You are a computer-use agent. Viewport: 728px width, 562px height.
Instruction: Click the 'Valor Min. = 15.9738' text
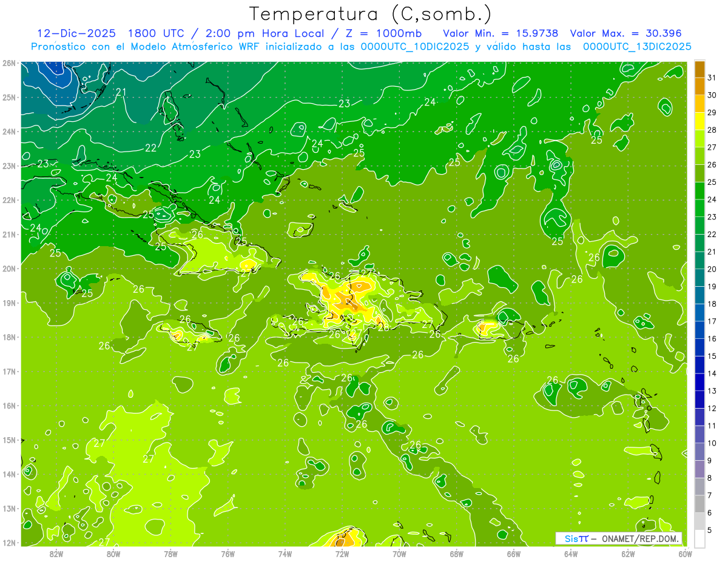[x=501, y=33]
